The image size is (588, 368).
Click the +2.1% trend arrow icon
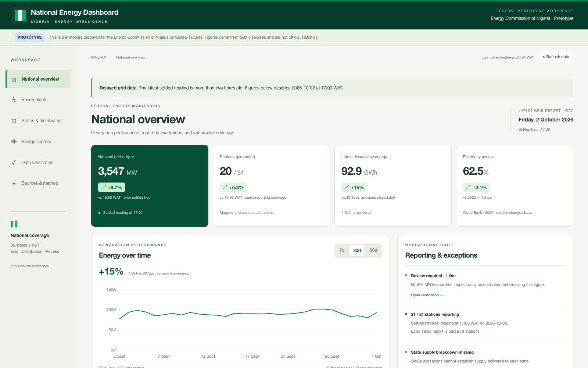[468, 187]
